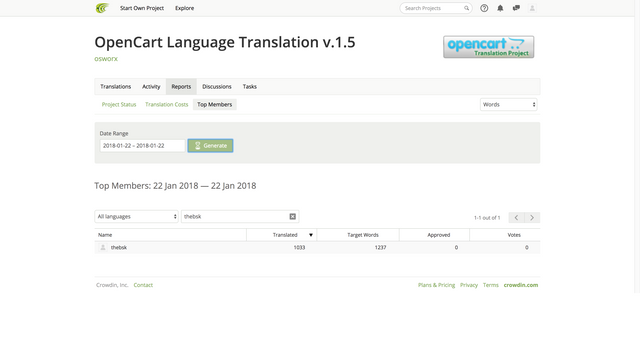
Task: Open the Contact footer link
Action: pyautogui.click(x=143, y=285)
